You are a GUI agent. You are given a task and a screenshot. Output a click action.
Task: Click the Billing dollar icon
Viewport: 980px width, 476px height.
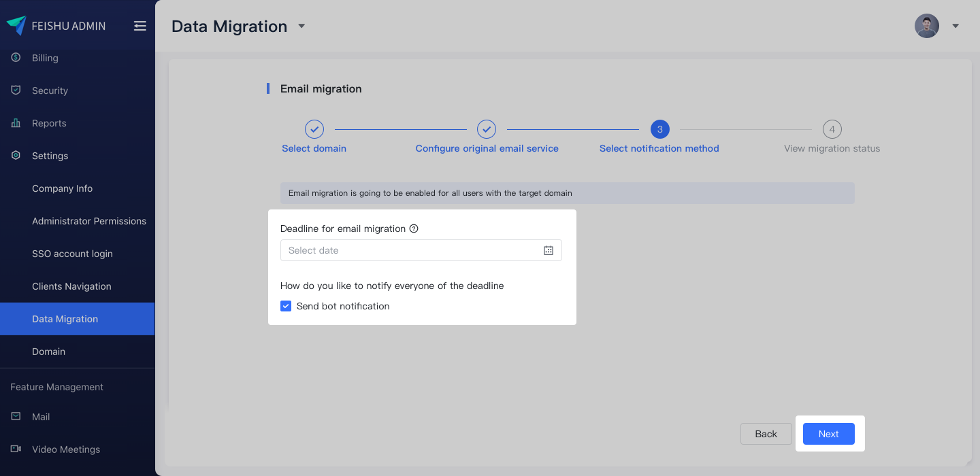tap(16, 58)
